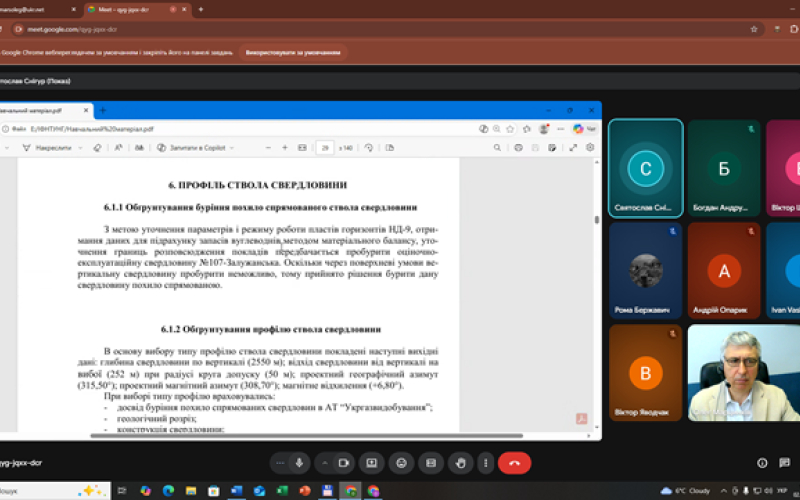Open more options three-dot menu

pyautogui.click(x=487, y=462)
